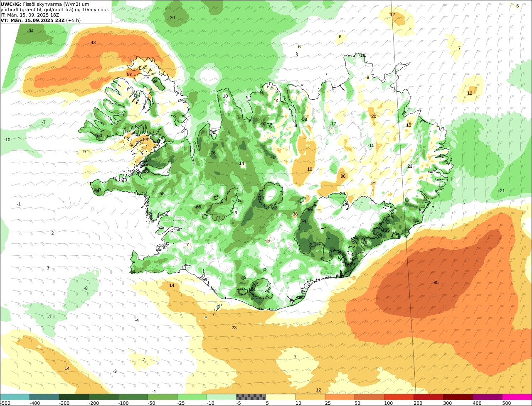This screenshot has height=406, width=532.
Task: Click the map value '-76'
Action: [x=213, y=153]
